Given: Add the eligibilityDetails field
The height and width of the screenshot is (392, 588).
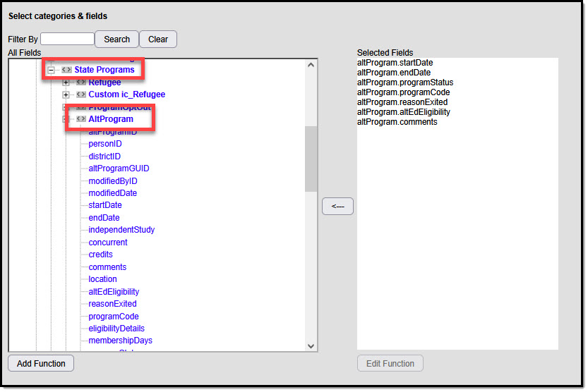Looking at the screenshot, I should [116, 329].
